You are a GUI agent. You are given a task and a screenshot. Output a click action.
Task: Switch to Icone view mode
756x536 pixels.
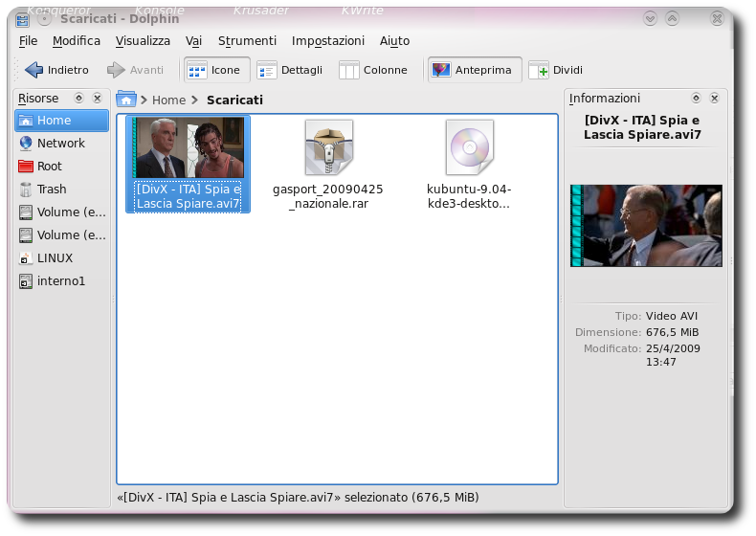pyautogui.click(x=216, y=70)
